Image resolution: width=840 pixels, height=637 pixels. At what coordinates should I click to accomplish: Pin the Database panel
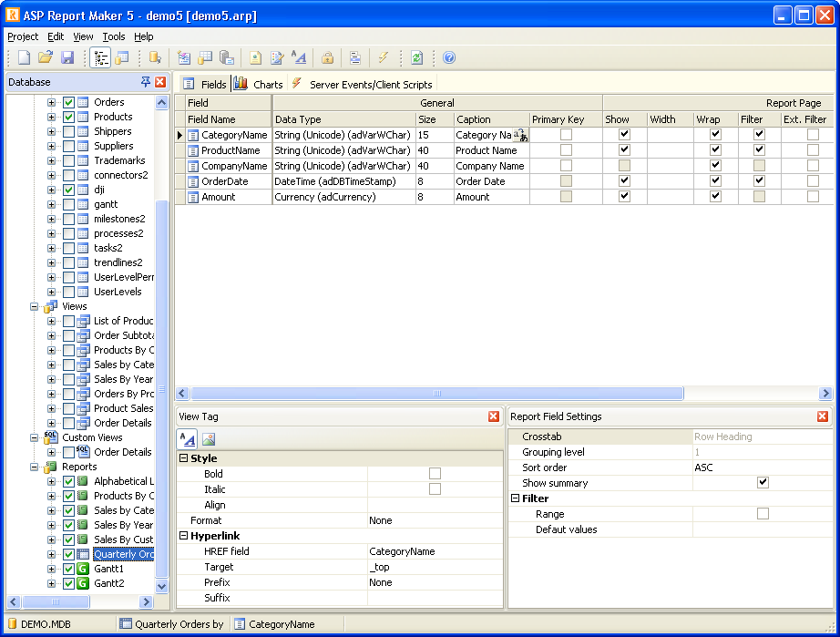145,82
